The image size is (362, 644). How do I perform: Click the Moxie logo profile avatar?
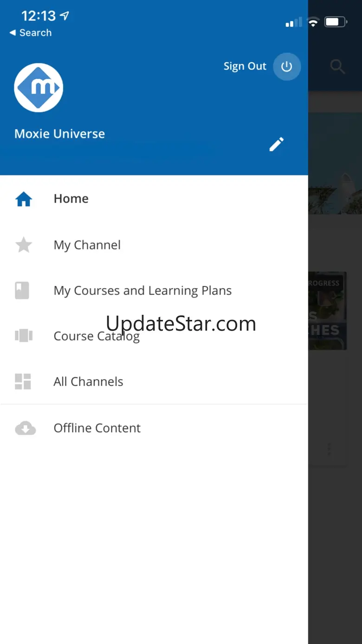point(39,88)
